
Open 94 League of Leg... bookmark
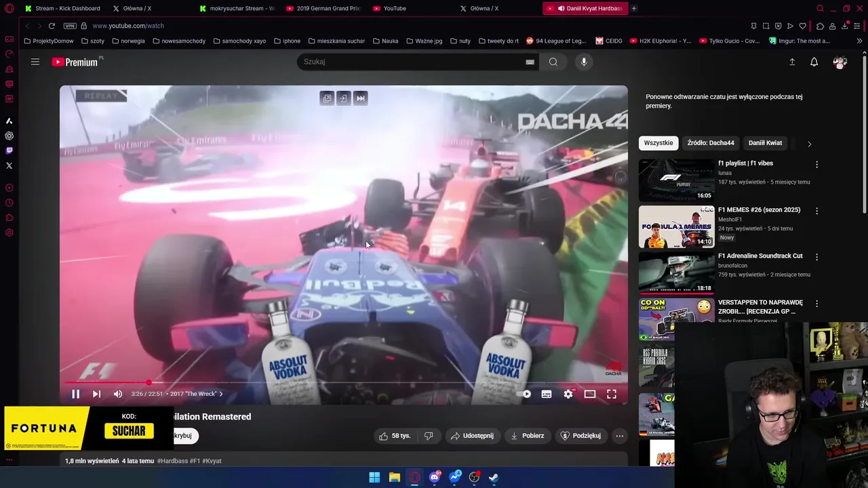click(x=555, y=41)
